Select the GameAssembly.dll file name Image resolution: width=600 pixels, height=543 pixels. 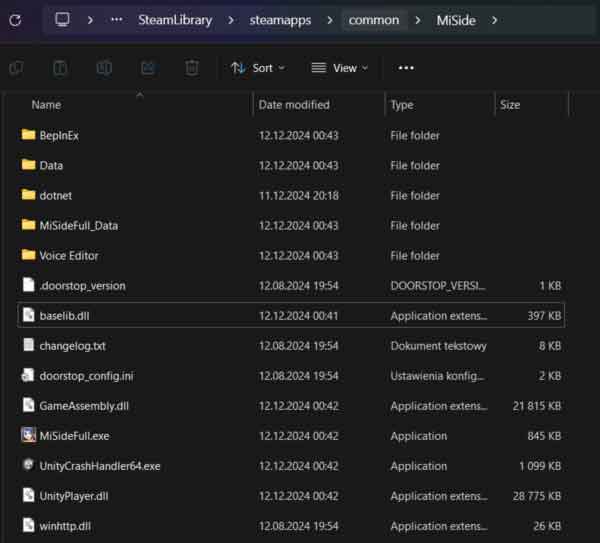[x=84, y=406]
